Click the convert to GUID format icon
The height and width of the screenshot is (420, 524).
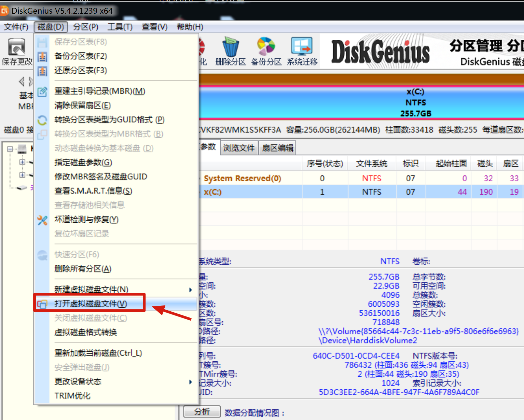(x=42, y=120)
